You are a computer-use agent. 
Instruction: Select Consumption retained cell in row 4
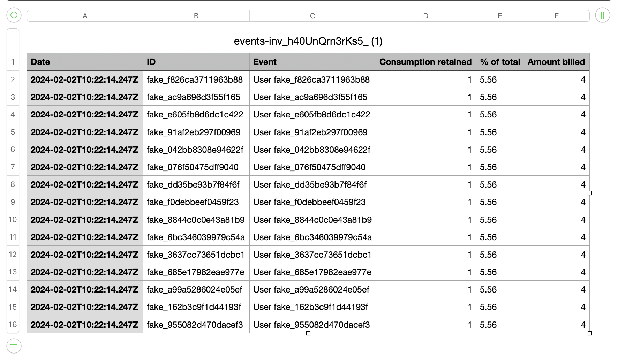[x=426, y=114]
